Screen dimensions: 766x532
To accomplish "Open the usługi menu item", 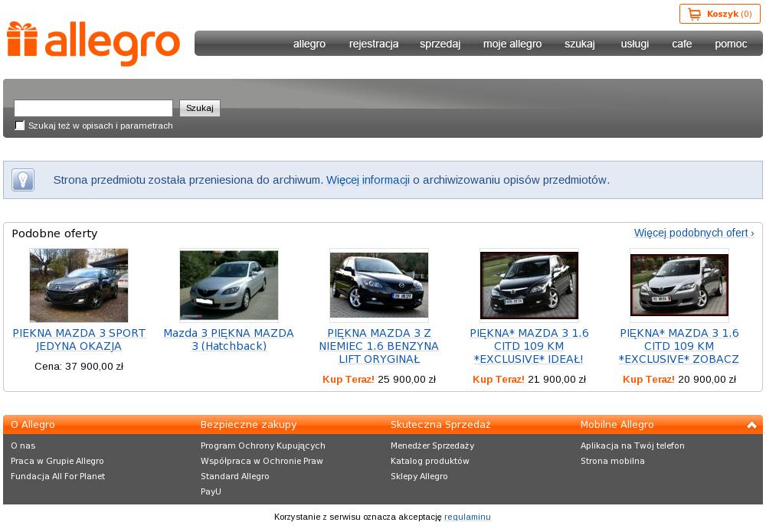I will [x=634, y=44].
